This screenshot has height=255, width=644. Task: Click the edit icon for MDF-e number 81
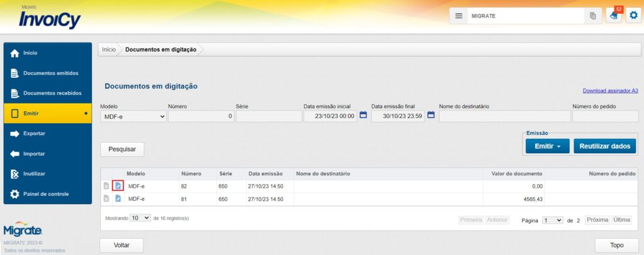(118, 198)
